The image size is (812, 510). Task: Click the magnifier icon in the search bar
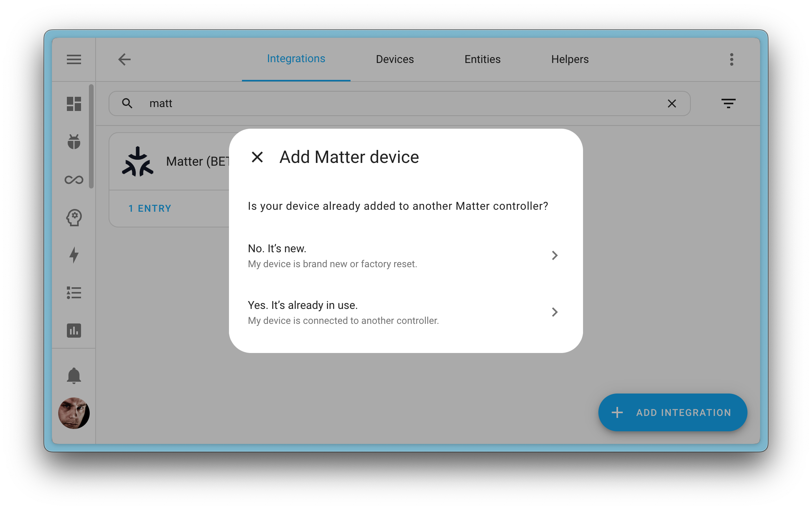pos(127,103)
